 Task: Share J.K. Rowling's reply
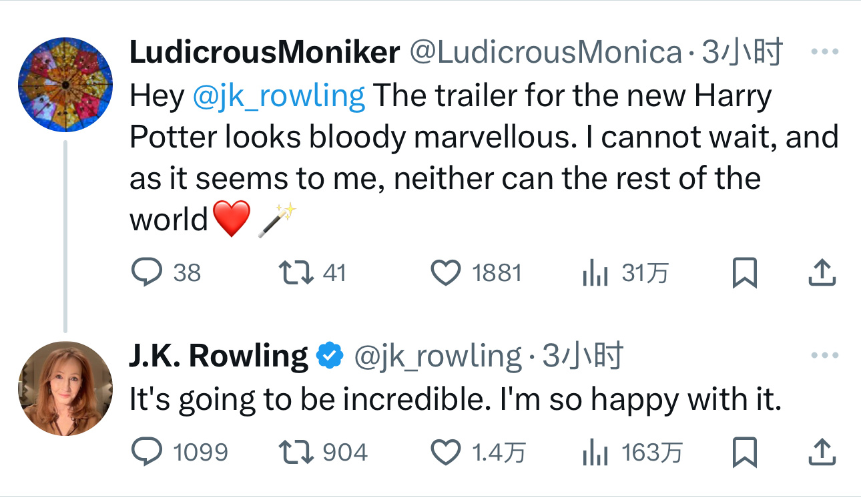[822, 453]
